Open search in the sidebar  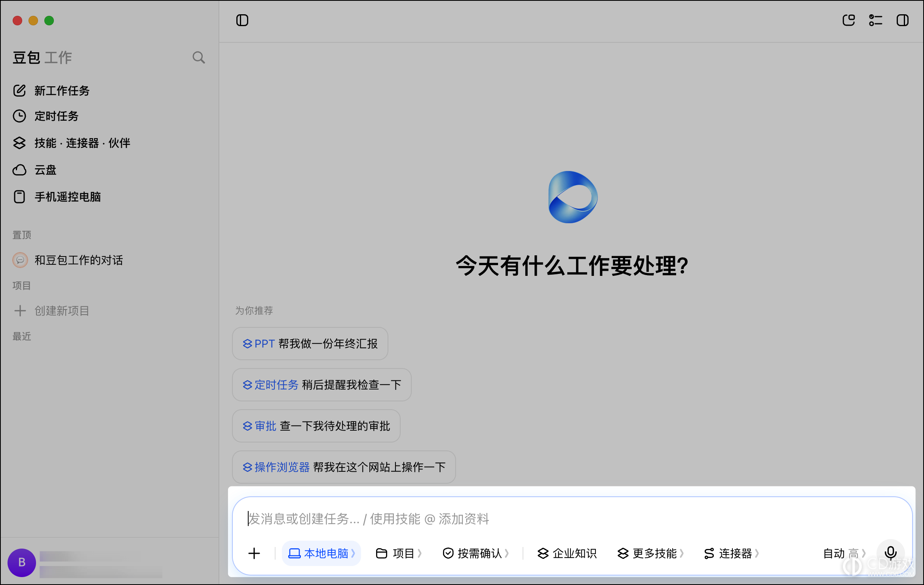pos(199,57)
